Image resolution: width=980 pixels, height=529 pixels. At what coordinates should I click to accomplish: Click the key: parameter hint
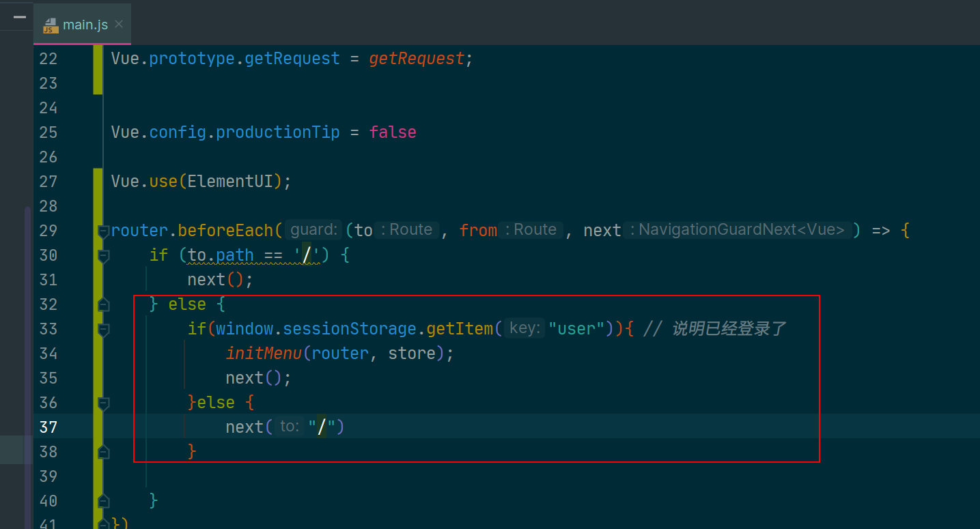pyautogui.click(x=524, y=328)
